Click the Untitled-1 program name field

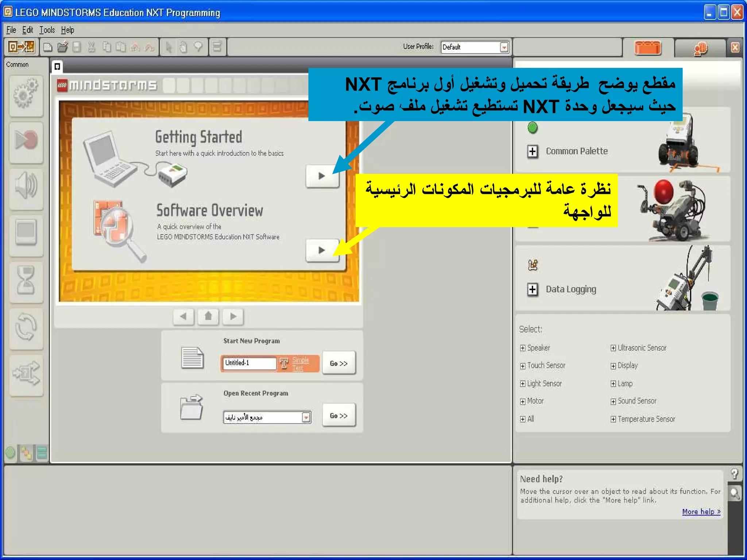coord(249,363)
